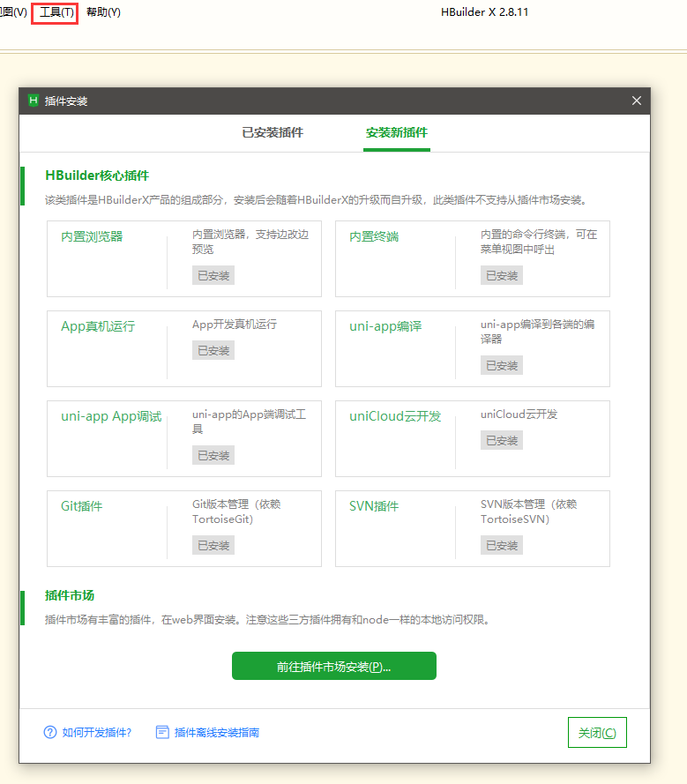Select the Git插件 plugin title
The height and width of the screenshot is (784, 687).
click(x=81, y=506)
